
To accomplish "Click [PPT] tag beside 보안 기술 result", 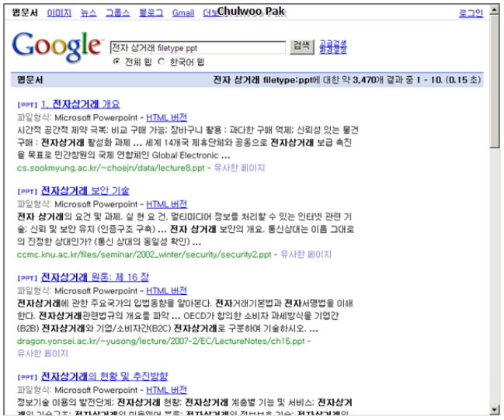I will 27,192.
